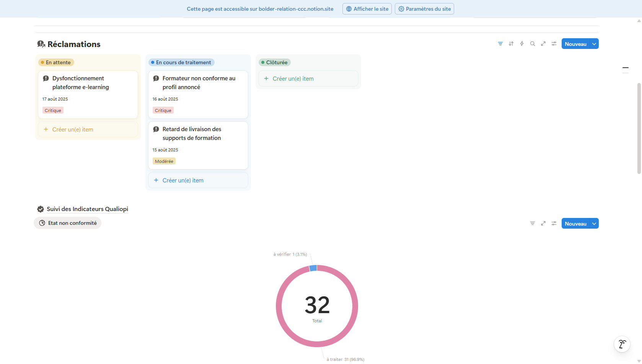This screenshot has width=642, height=364.
Task: Open Paramètres du site
Action: (x=424, y=9)
